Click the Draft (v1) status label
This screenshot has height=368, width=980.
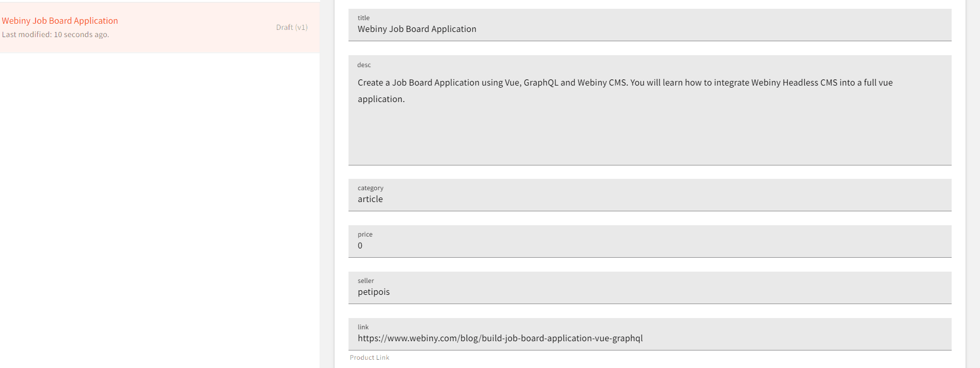292,27
